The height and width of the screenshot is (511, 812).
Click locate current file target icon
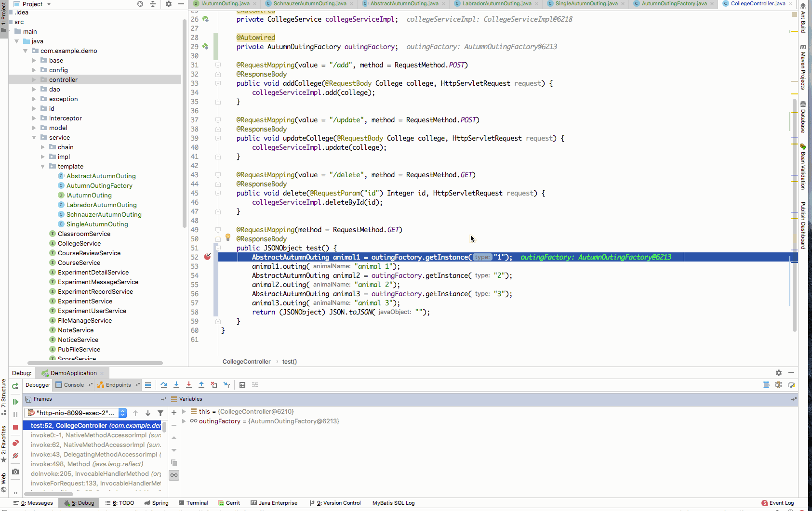(140, 4)
